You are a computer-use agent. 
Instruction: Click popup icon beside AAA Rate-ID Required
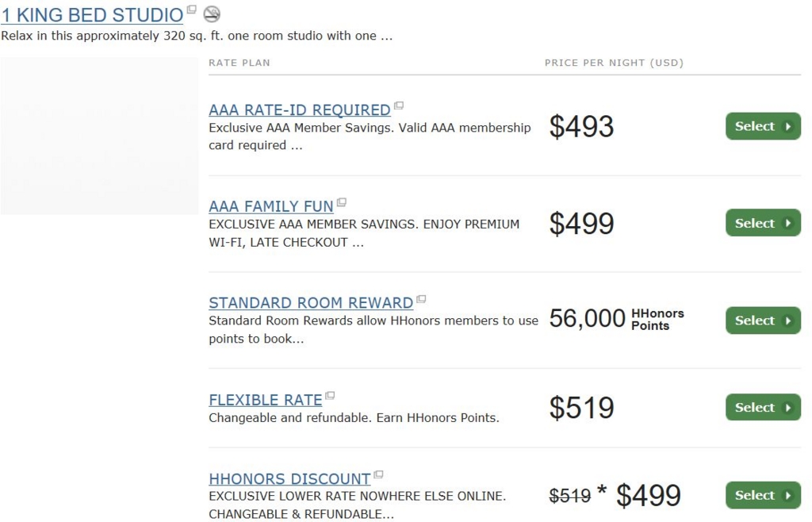[x=399, y=106]
